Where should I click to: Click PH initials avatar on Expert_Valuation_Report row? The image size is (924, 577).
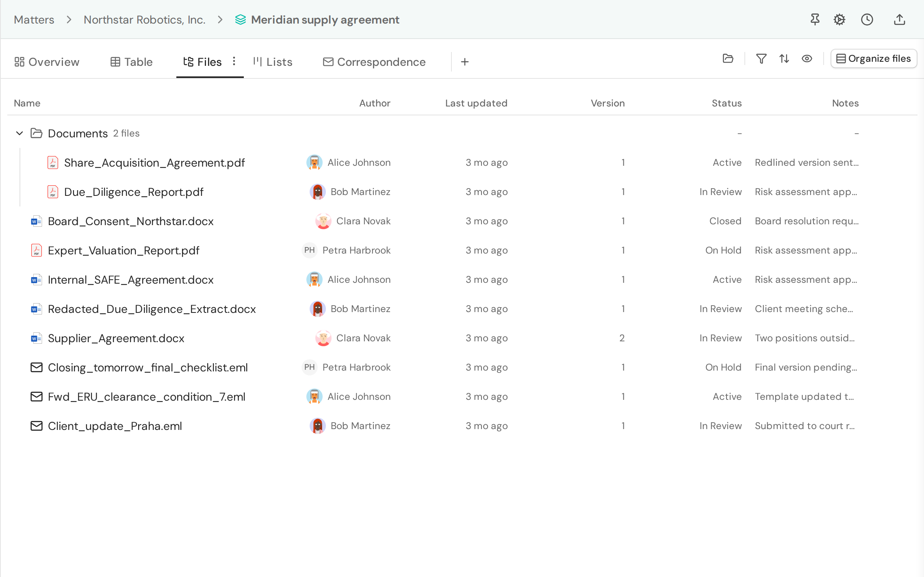pos(310,250)
